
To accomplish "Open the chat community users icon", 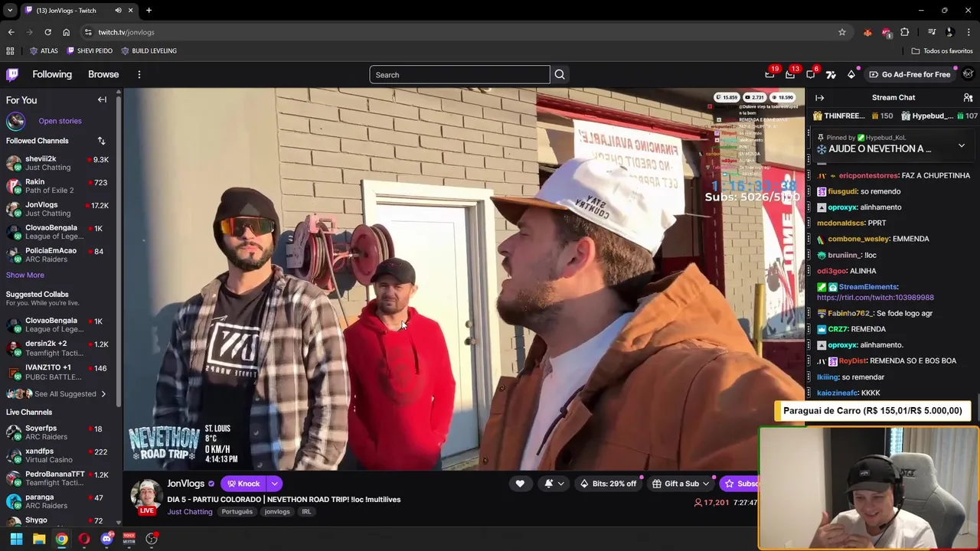I will pyautogui.click(x=968, y=98).
